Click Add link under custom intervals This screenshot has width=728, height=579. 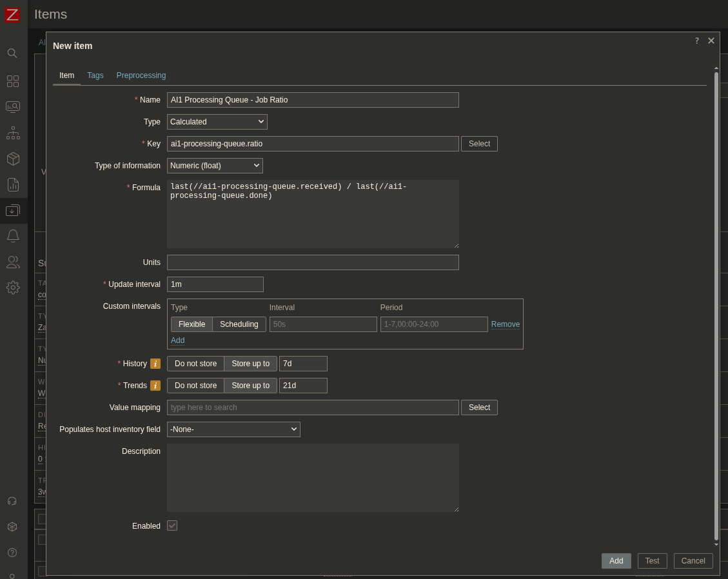[177, 340]
